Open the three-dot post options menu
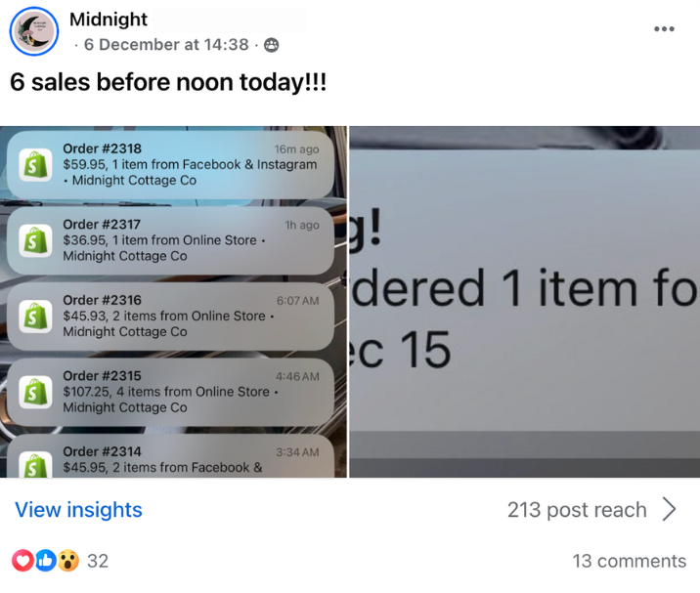Image resolution: width=700 pixels, height=593 pixels. tap(664, 29)
